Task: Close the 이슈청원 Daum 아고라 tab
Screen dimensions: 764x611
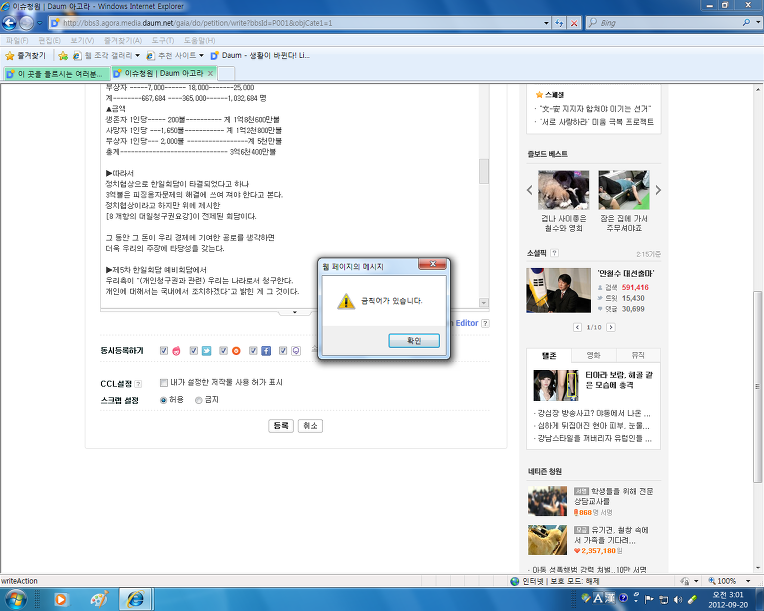Action: pos(210,73)
